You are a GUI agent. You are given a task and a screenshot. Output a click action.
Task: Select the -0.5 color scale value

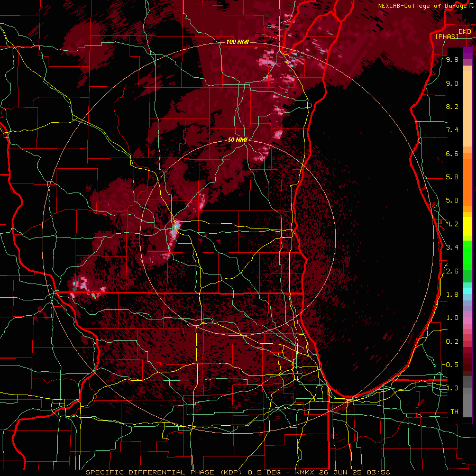coord(451,364)
